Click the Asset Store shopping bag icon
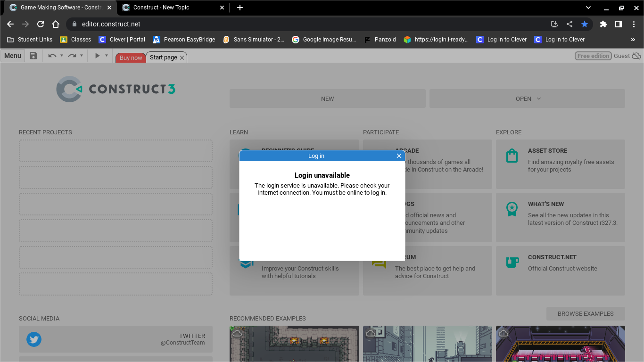Image resolution: width=644 pixels, height=362 pixels. coord(512,156)
